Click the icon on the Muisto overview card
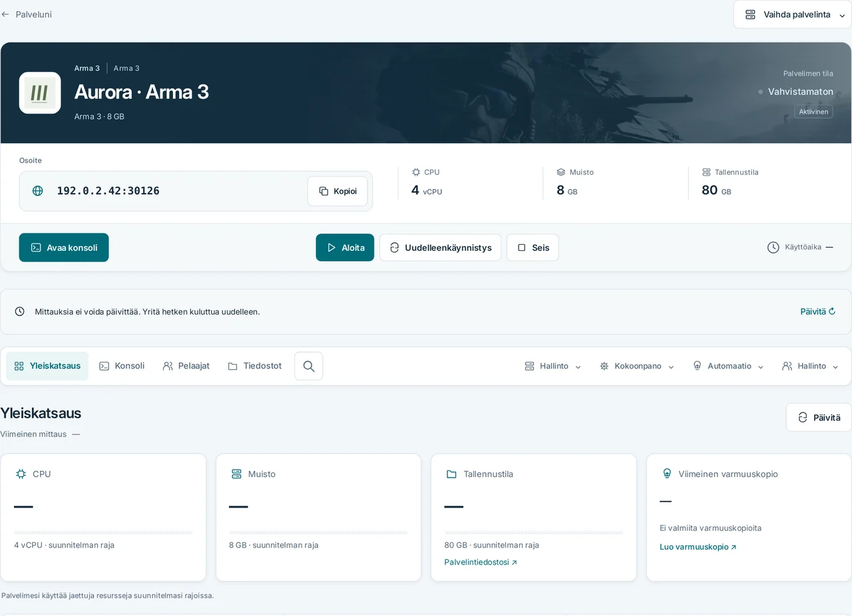852x616 pixels. (x=236, y=474)
